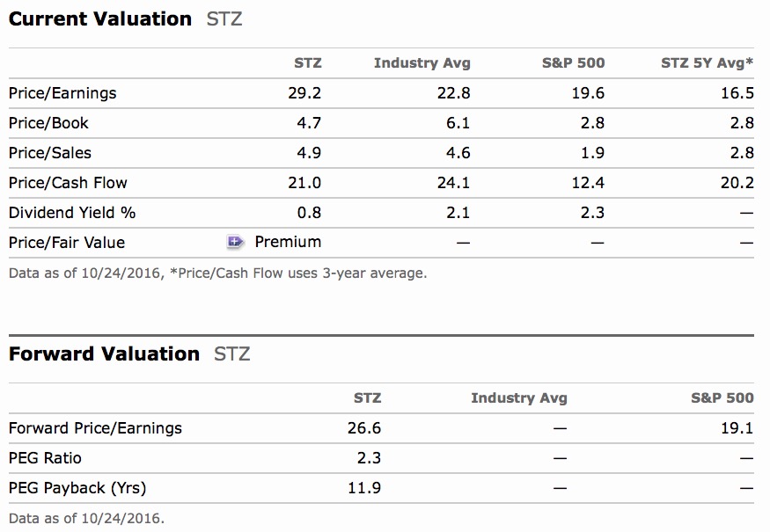
Task: Click the purple icon beside Premium
Action: [x=236, y=242]
